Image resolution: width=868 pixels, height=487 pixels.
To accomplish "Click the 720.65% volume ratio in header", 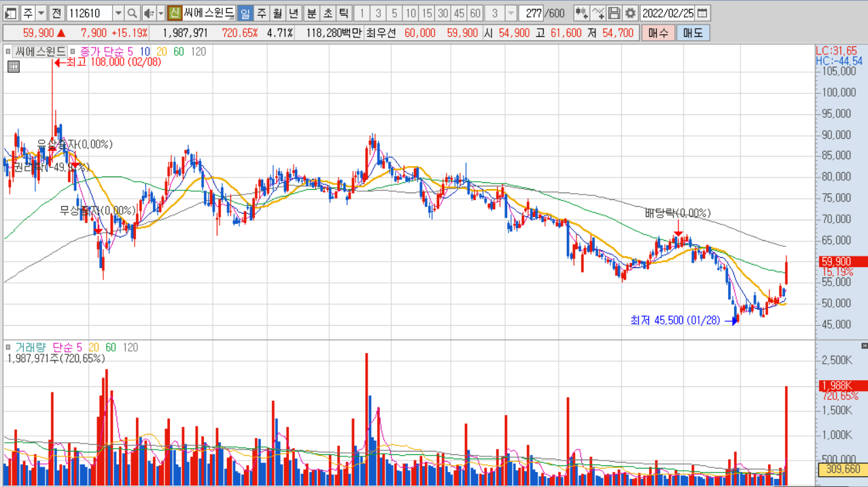I will (240, 33).
